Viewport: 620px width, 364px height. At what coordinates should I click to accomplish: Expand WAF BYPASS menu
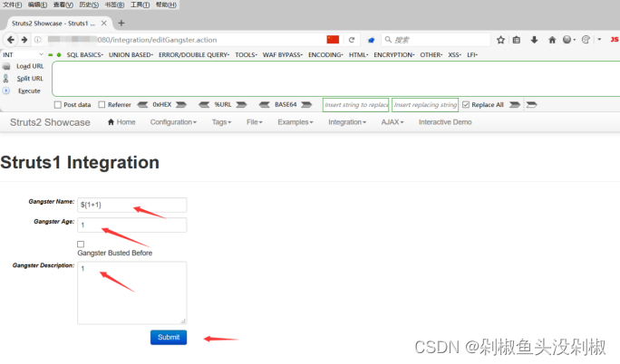283,55
